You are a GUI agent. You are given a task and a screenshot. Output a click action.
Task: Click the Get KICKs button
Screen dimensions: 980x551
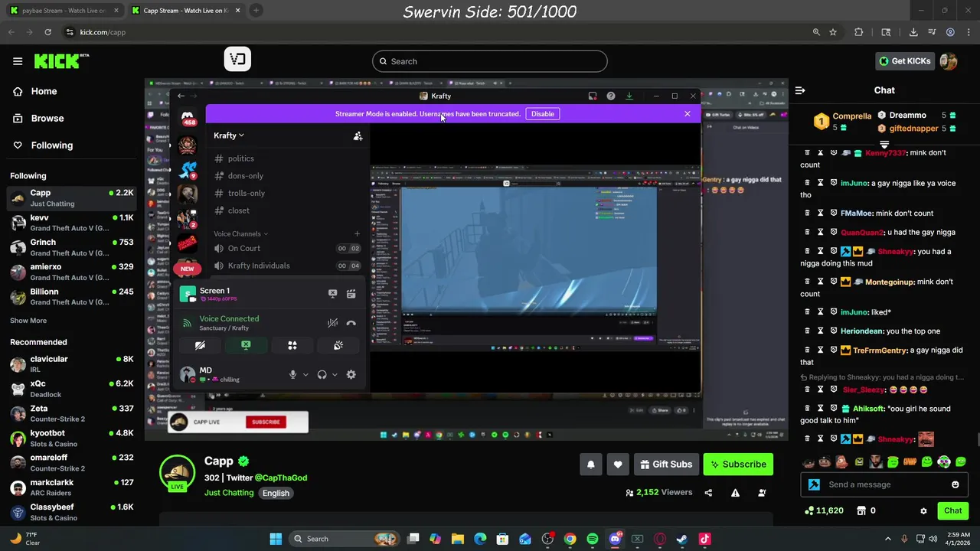pos(905,61)
